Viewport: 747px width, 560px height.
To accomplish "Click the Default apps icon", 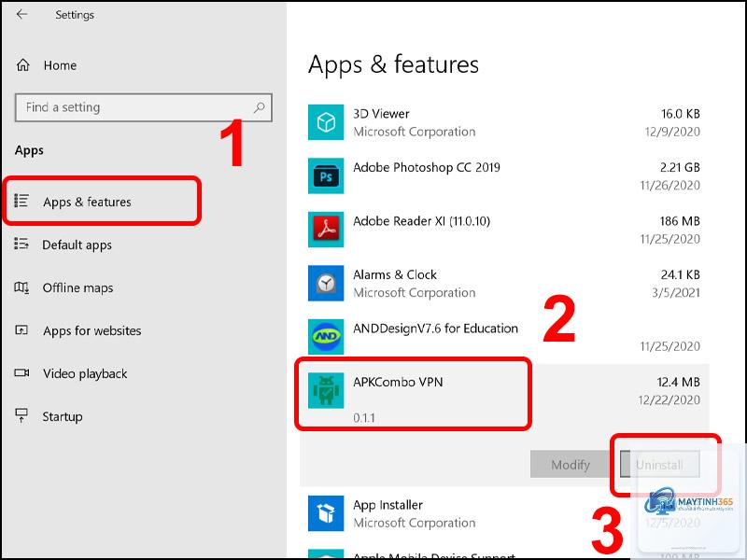I will (x=21, y=244).
